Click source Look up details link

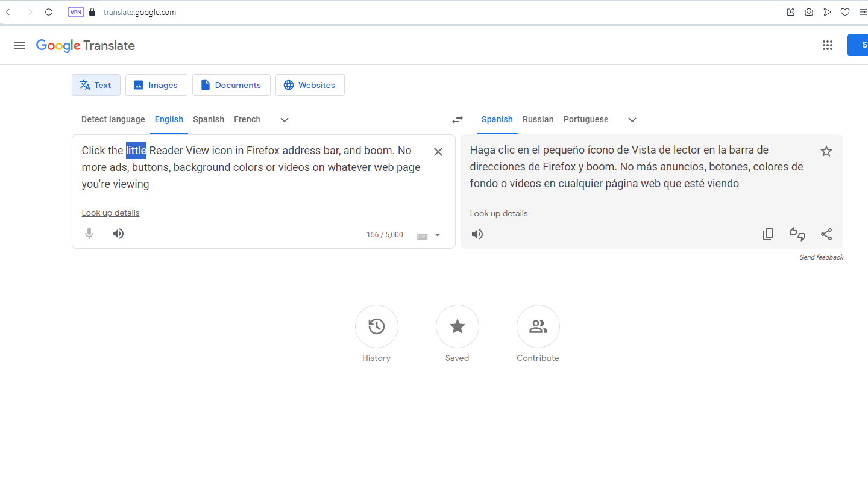point(111,213)
